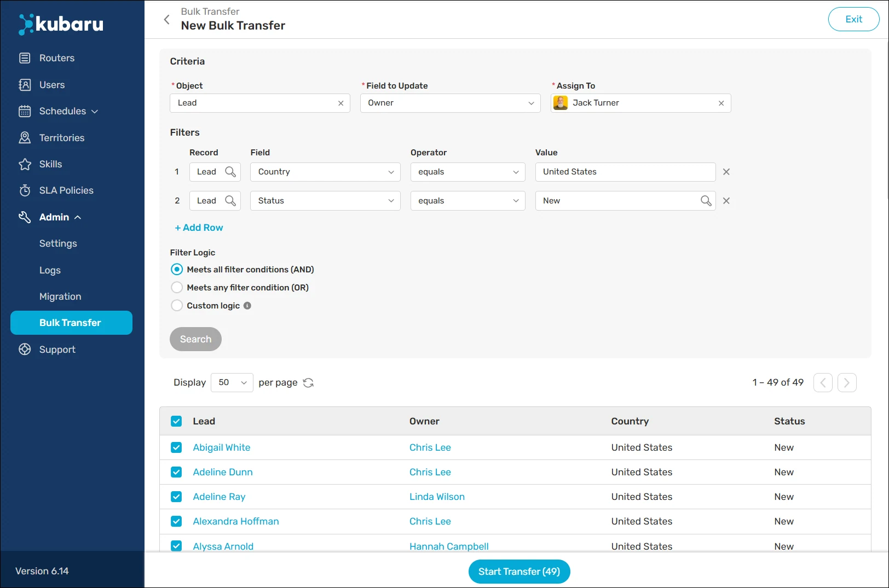Click the kubaru logo

[x=61, y=24]
